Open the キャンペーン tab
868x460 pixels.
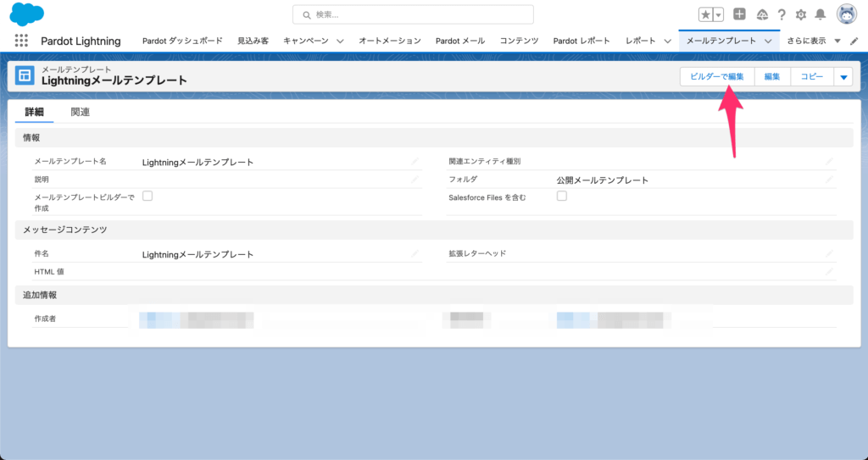(x=305, y=41)
